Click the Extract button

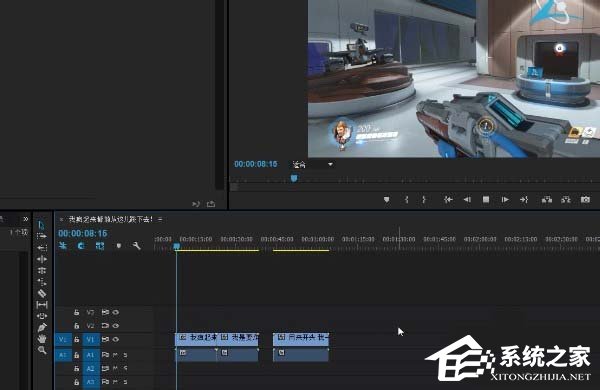pyautogui.click(x=566, y=199)
